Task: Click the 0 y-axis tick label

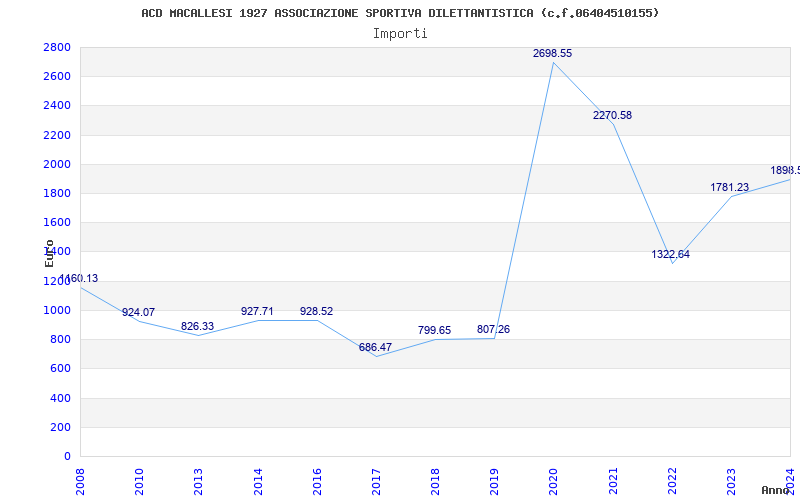Action: (67, 456)
